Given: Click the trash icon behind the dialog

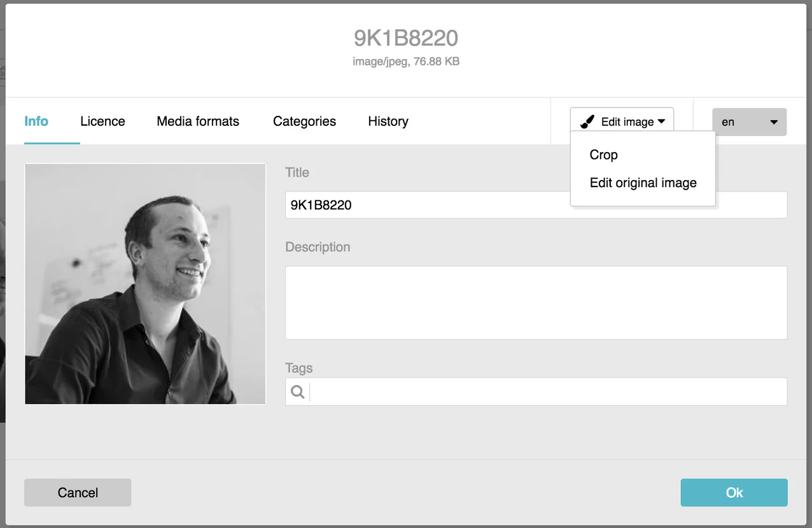Looking at the screenshot, I should tap(3, 73).
